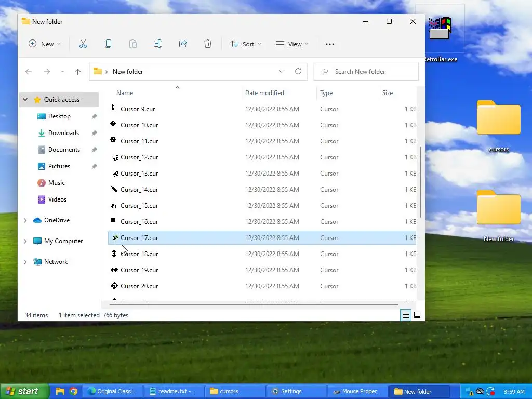Viewport: 532px width, 399px height.
Task: Expand the My Computer tree node
Action: click(x=25, y=241)
